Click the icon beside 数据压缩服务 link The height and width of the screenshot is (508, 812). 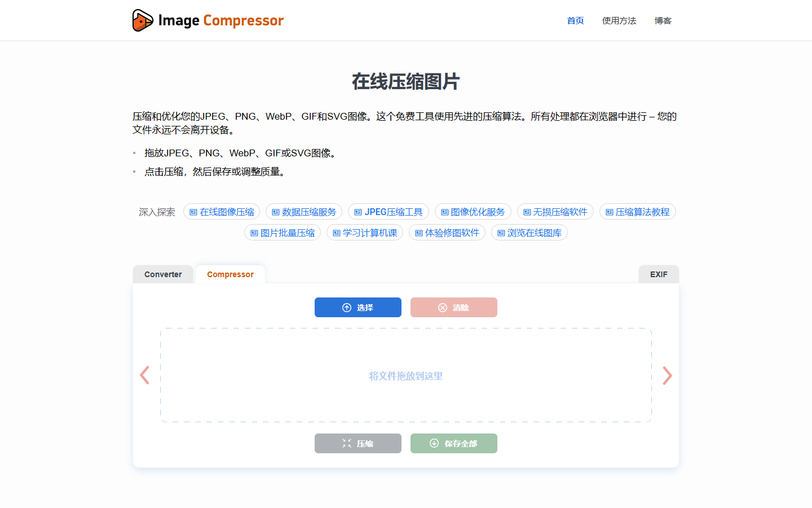(x=276, y=212)
